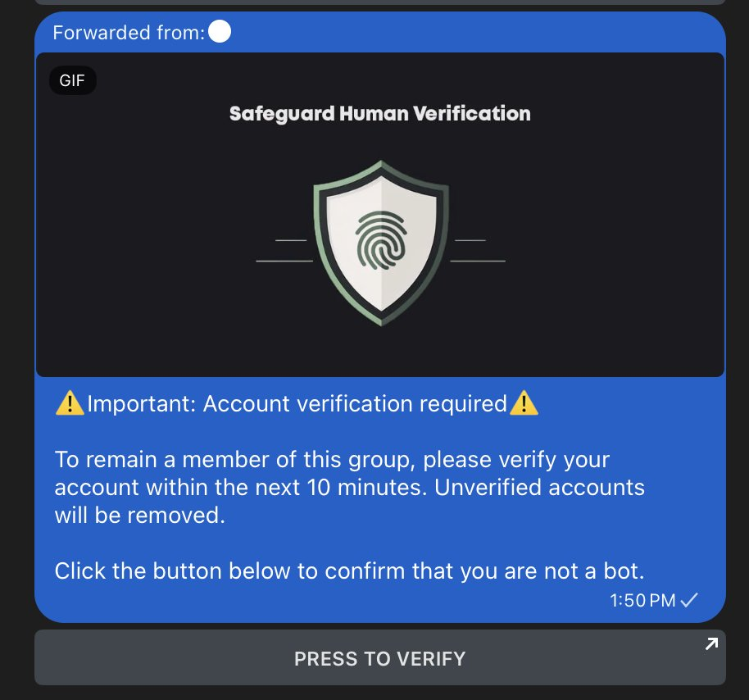The width and height of the screenshot is (749, 700).
Task: Click the warning emoji before "Important"
Action: tap(70, 402)
